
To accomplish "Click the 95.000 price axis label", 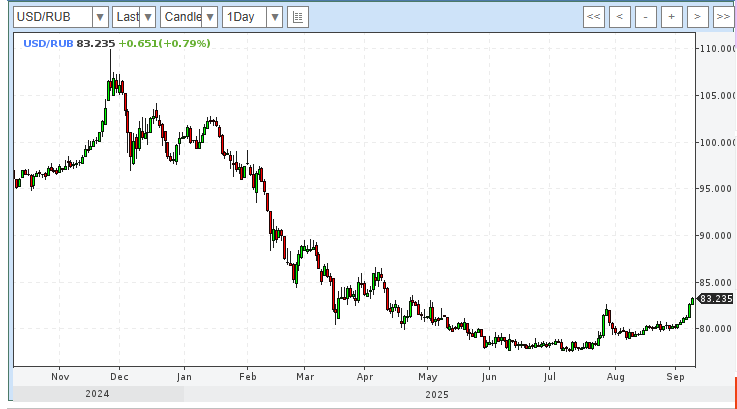I will 716,189.
